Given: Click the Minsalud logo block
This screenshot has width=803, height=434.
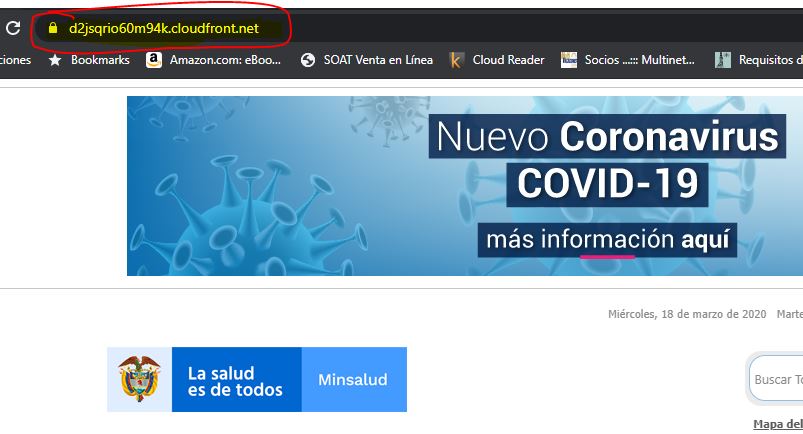Looking at the screenshot, I should pos(353,379).
